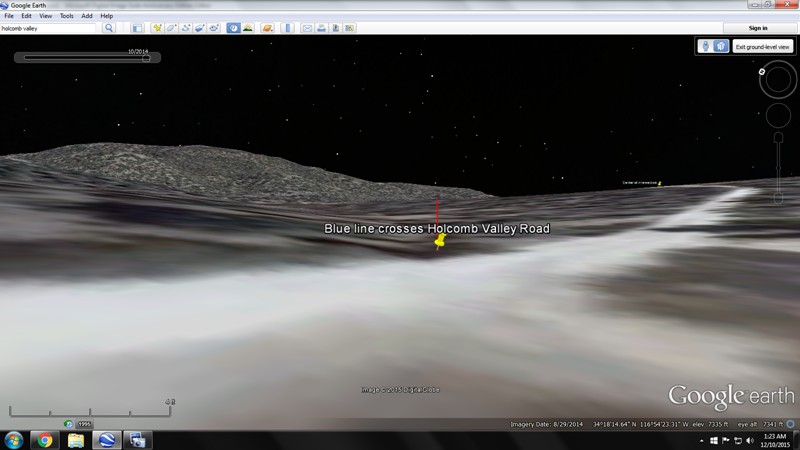
Task: Click the Print icon in toolbar
Action: coord(322,28)
